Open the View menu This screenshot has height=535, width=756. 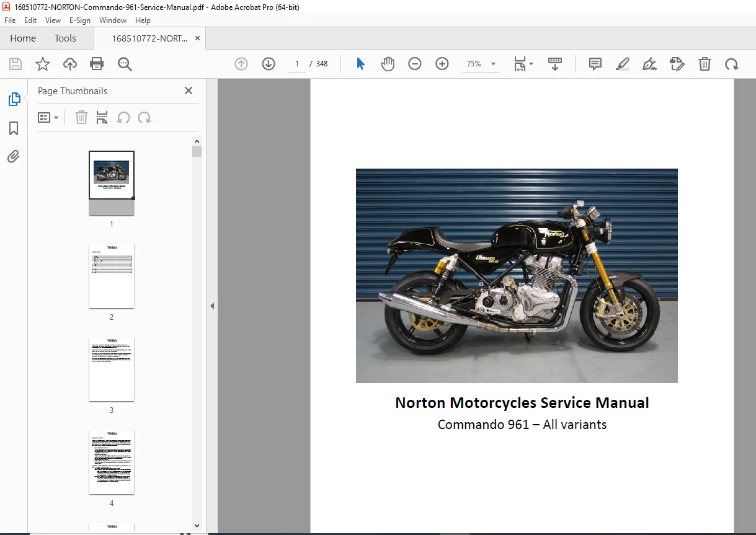tap(53, 20)
